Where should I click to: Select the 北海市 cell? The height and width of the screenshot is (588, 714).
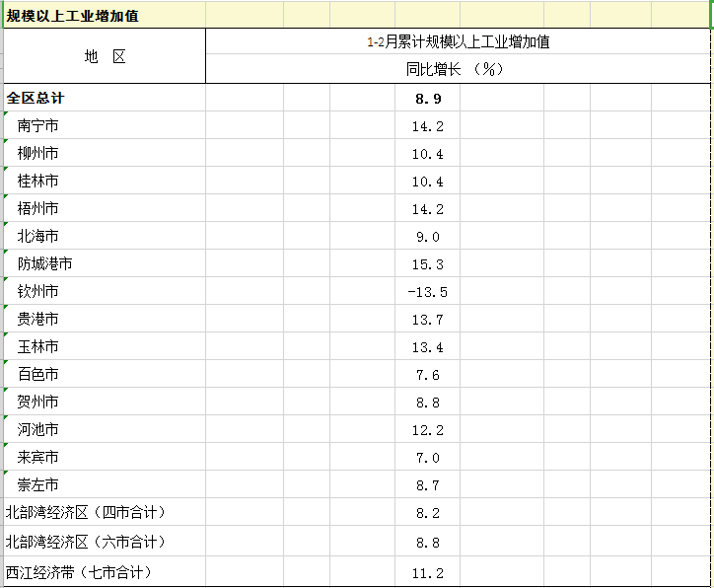click(105, 236)
